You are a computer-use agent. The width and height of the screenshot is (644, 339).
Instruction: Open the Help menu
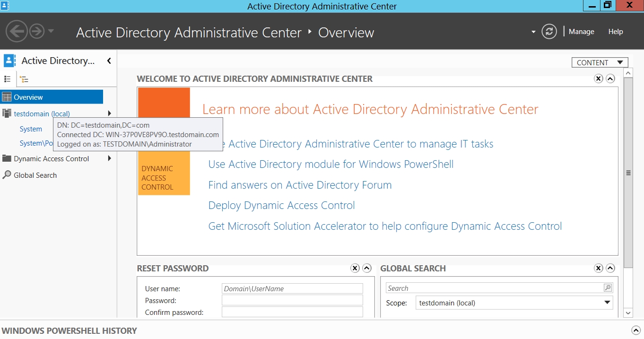(616, 32)
